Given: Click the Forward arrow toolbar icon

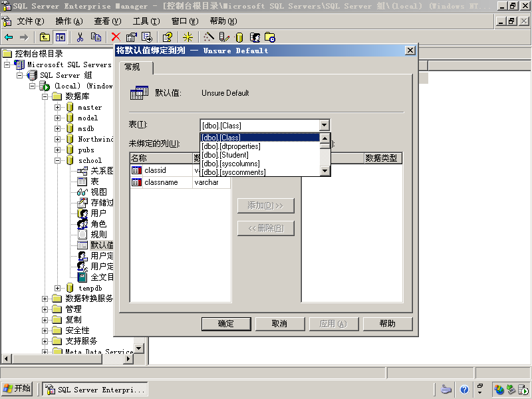Looking at the screenshot, I should 24,37.
